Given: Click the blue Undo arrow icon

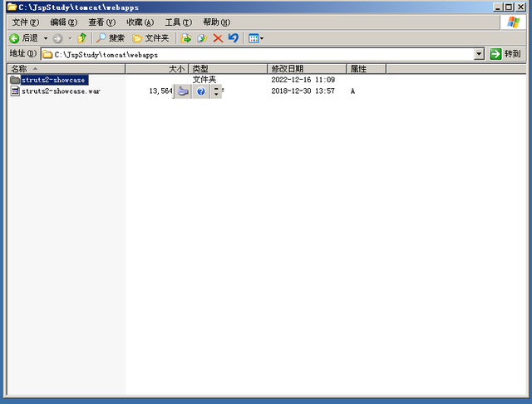Looking at the screenshot, I should click(233, 37).
